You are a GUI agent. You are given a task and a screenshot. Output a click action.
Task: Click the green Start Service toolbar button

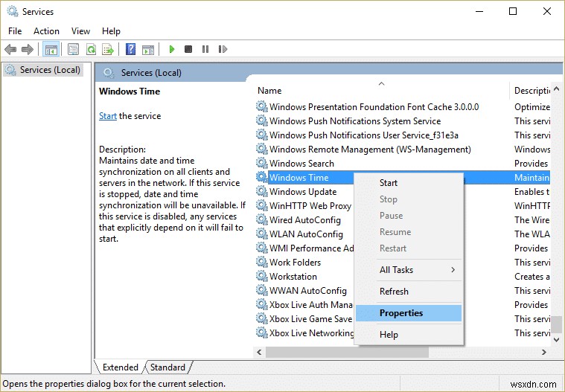pyautogui.click(x=171, y=49)
